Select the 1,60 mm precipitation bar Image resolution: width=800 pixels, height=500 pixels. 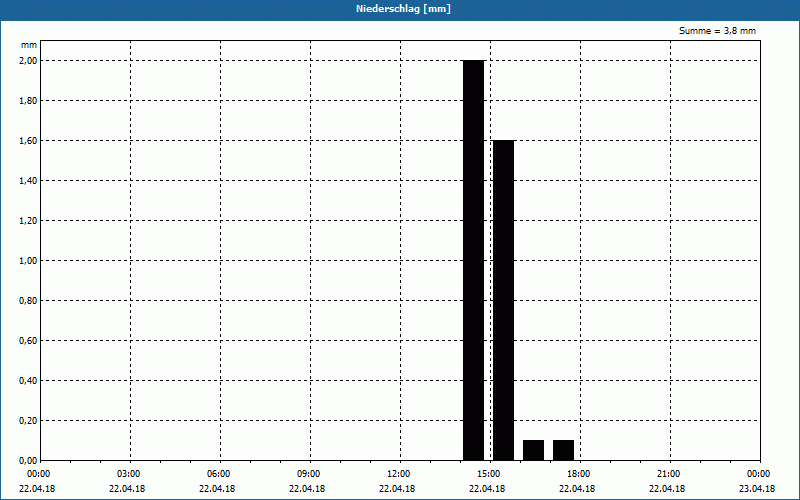(504, 300)
